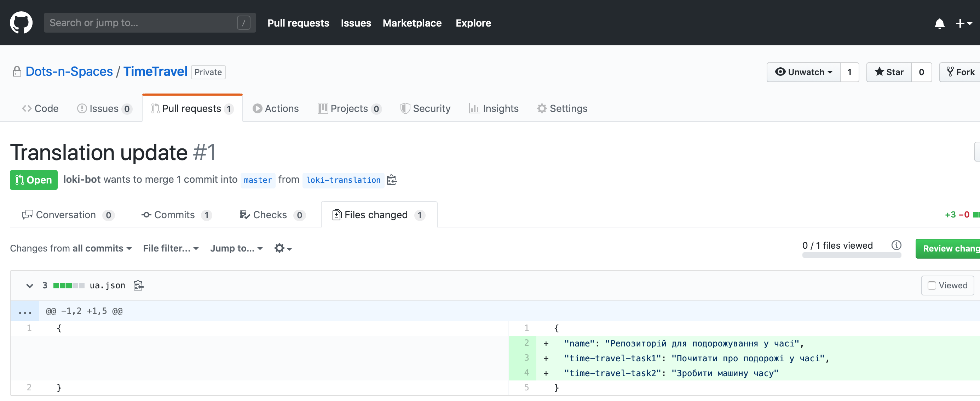Open the Dots-n-Spaces organization link
980x401 pixels.
coord(69,72)
